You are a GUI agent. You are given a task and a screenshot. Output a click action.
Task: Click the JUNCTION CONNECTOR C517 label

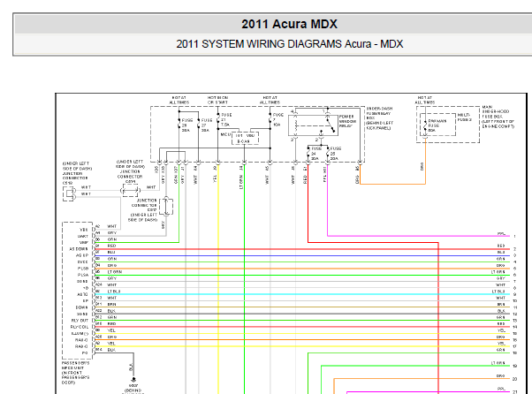pyautogui.click(x=144, y=210)
